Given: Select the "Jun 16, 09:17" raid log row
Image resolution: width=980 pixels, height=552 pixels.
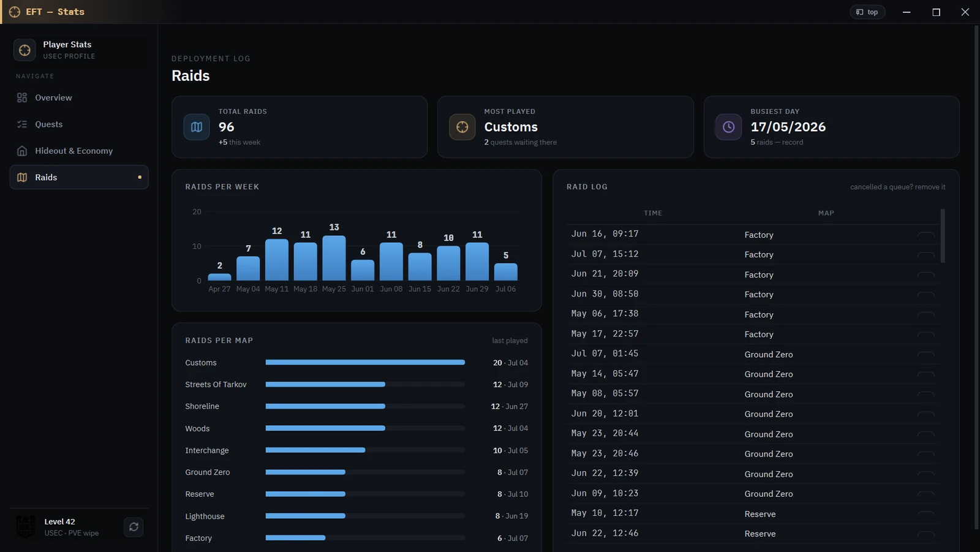Looking at the screenshot, I should [753, 234].
